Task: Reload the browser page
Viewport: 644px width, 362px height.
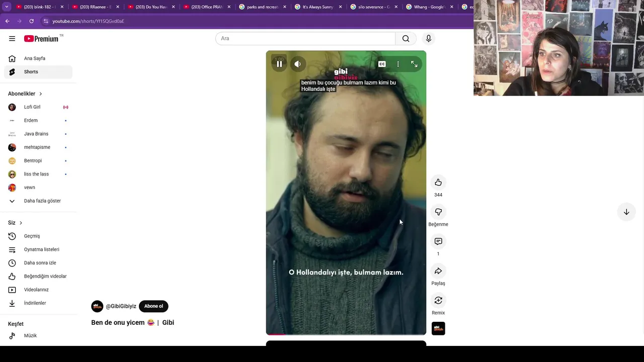Action: point(31,21)
